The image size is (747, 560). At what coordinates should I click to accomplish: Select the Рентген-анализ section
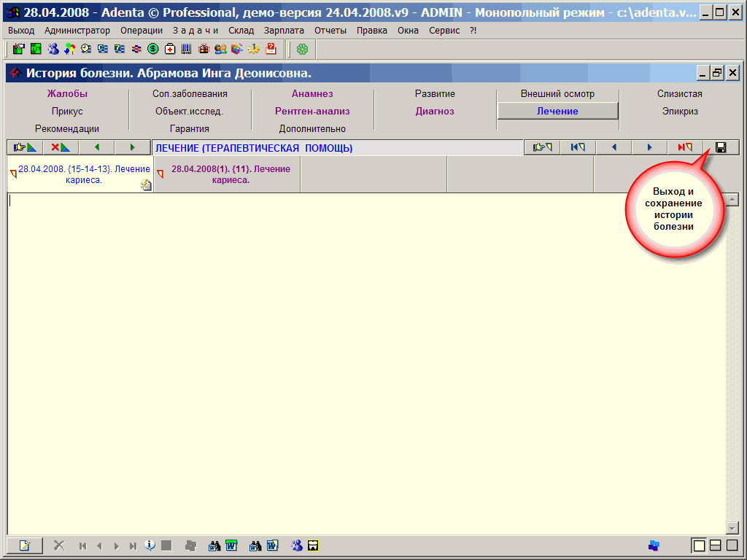[x=312, y=112]
